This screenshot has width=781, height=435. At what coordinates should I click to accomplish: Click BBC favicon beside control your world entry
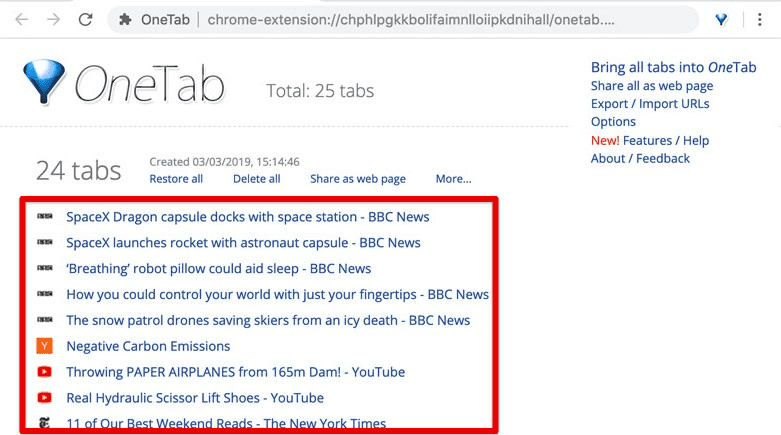point(44,294)
